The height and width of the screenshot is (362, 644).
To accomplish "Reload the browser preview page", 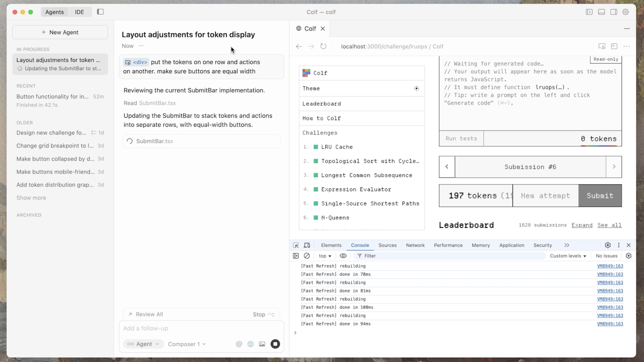I will pyautogui.click(x=323, y=46).
